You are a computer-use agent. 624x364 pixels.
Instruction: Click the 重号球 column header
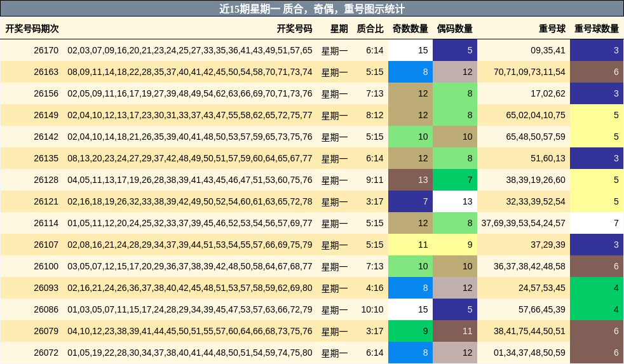click(x=552, y=29)
